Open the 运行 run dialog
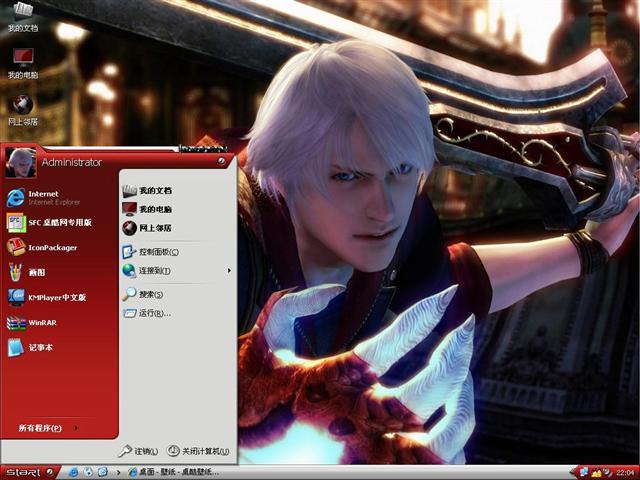The height and width of the screenshot is (480, 640). pos(154,313)
